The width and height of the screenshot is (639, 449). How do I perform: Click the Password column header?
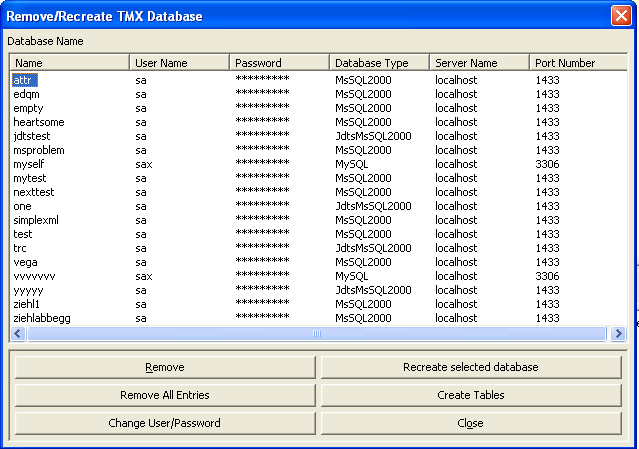[x=279, y=63]
